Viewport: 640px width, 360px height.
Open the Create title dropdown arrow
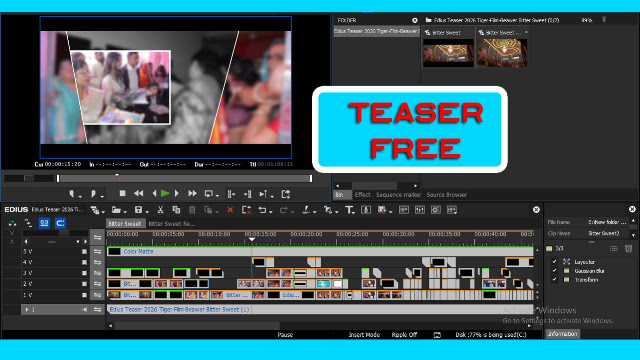[353, 212]
